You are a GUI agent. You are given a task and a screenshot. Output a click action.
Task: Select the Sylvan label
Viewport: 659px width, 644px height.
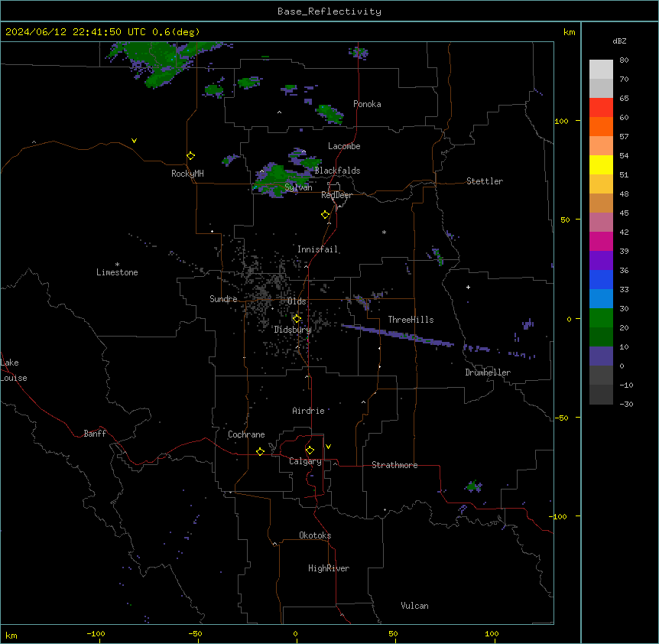(x=298, y=187)
